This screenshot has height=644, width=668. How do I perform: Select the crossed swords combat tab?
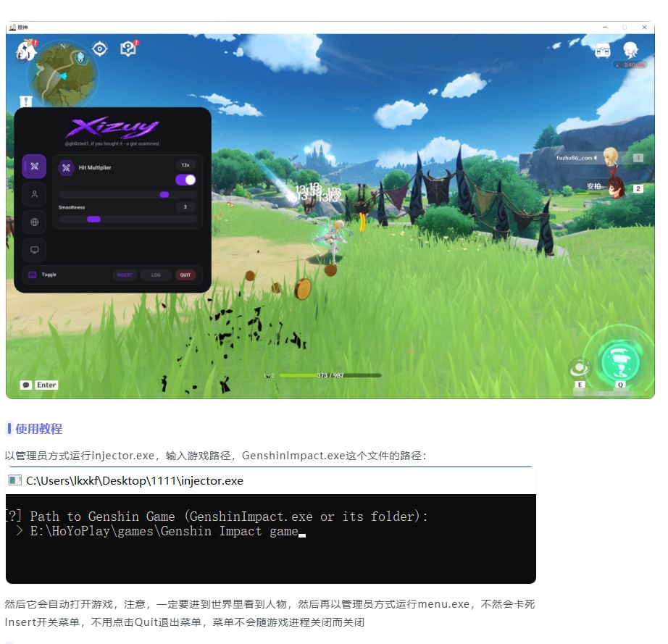point(35,166)
